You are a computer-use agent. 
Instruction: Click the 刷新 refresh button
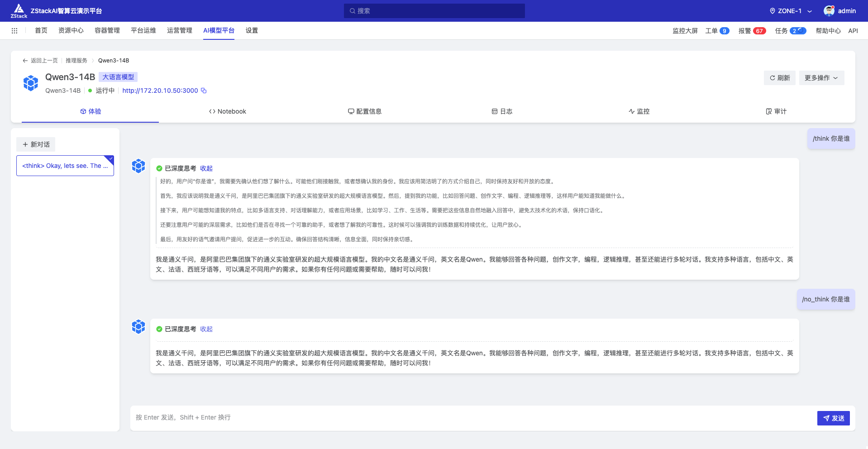(780, 78)
